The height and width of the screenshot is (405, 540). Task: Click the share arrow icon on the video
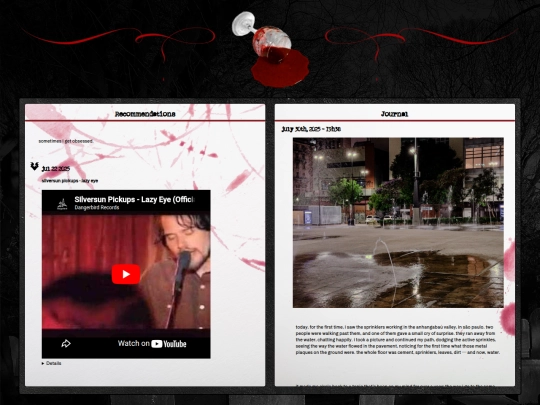(66, 343)
